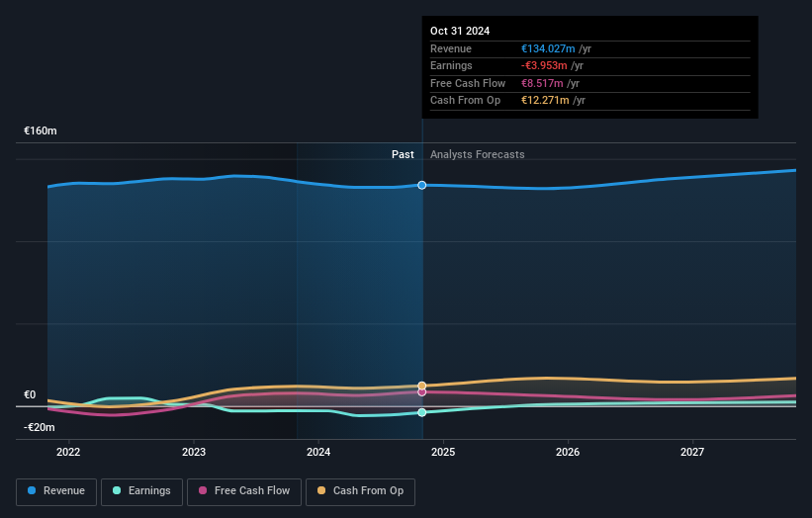Click the Cash From Op label in tooltip
The image size is (812, 518).
coord(465,101)
